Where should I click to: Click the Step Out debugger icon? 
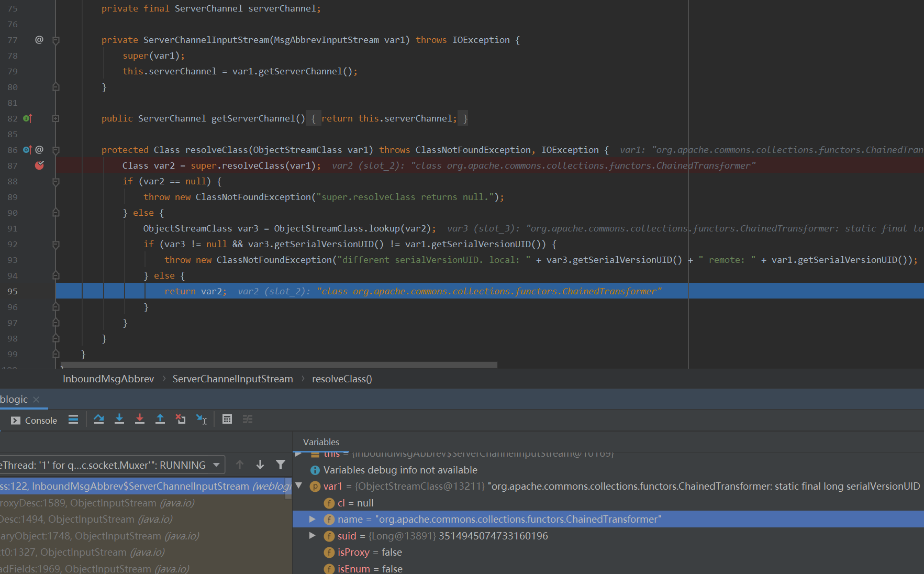pos(160,420)
